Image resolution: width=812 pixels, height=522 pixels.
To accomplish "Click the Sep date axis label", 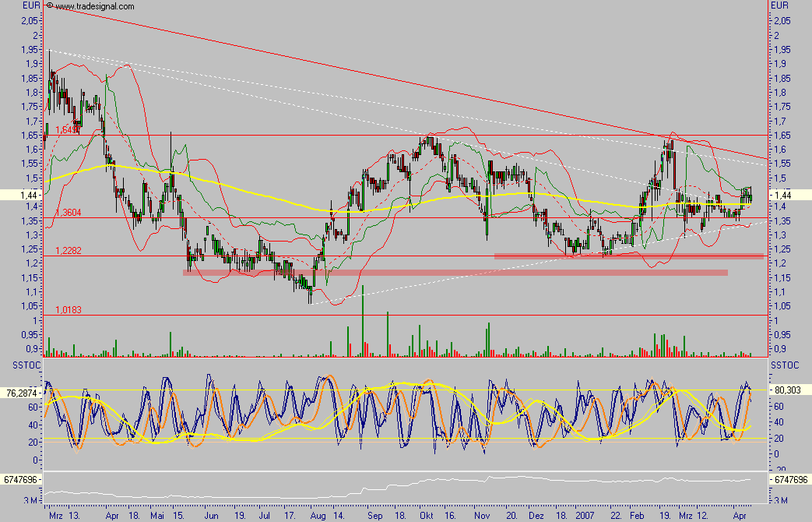I will click(374, 515).
